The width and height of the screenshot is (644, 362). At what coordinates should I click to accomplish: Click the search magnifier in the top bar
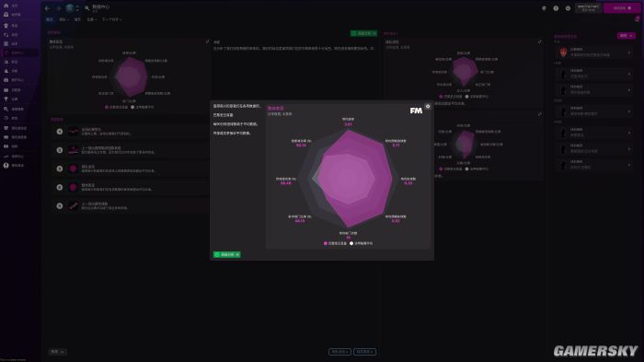[x=86, y=7]
